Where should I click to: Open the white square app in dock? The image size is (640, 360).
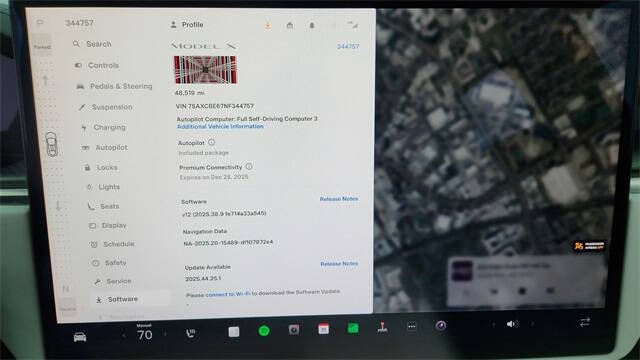pyautogui.click(x=234, y=332)
